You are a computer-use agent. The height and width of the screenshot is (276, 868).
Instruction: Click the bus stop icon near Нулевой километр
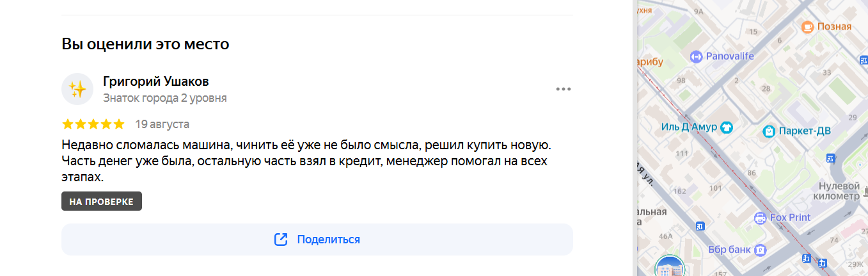(831, 158)
